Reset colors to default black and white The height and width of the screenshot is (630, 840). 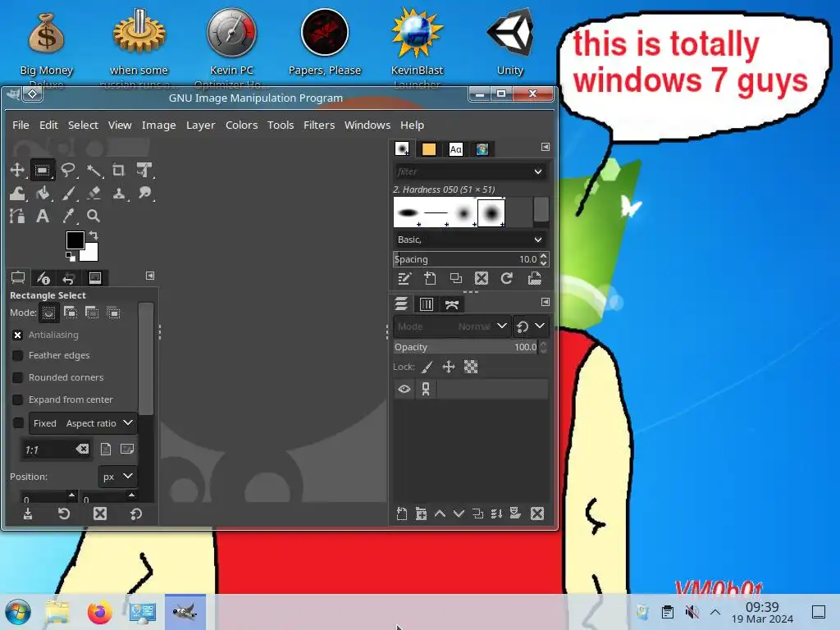pos(71,257)
